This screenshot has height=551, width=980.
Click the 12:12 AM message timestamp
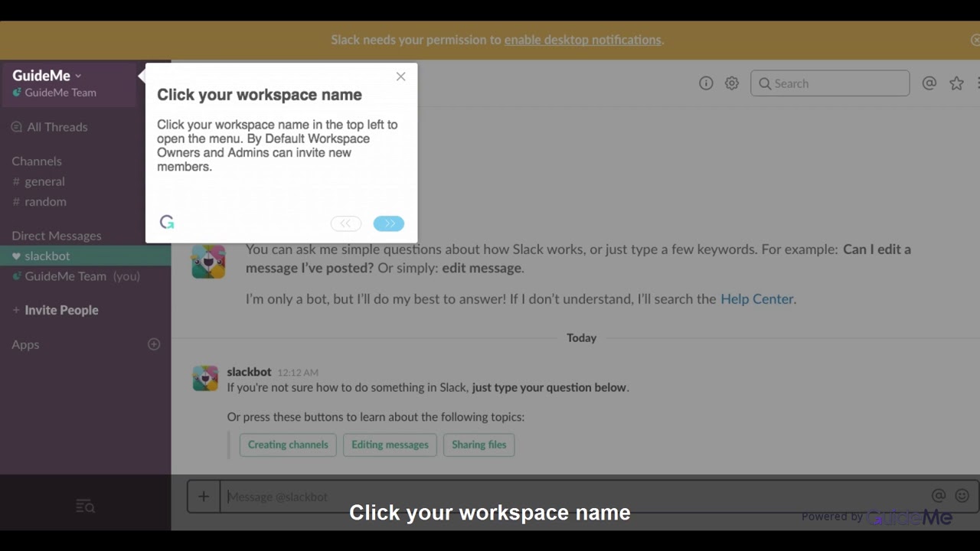(298, 373)
